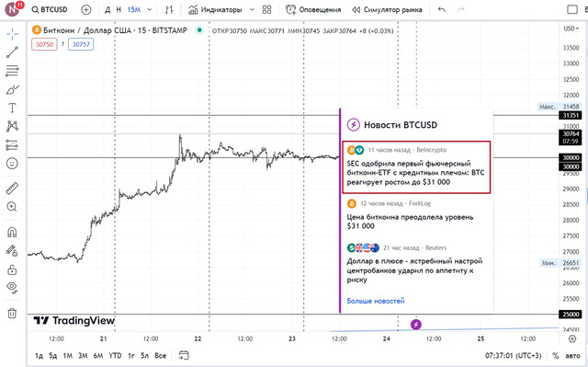
Task: Select the text annotation tool
Action: [12, 108]
